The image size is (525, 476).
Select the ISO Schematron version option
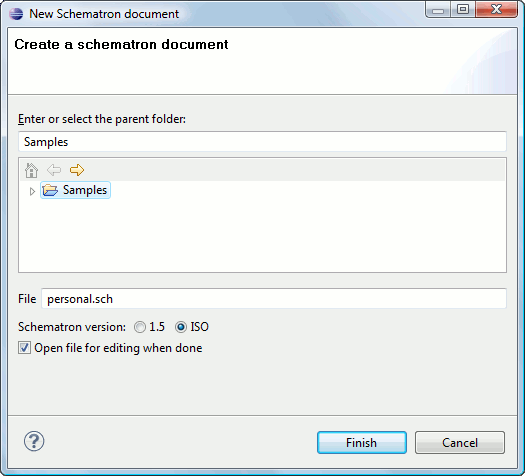click(181, 327)
